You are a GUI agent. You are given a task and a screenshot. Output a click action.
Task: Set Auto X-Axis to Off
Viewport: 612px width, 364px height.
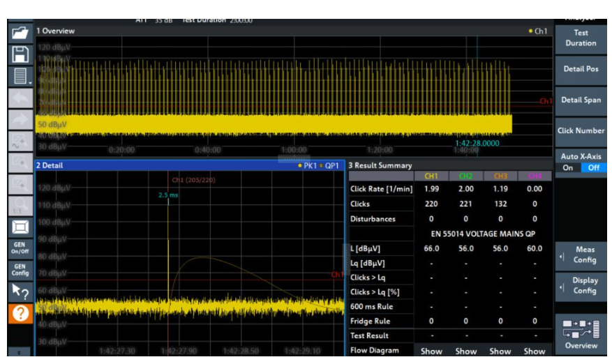[x=594, y=168]
